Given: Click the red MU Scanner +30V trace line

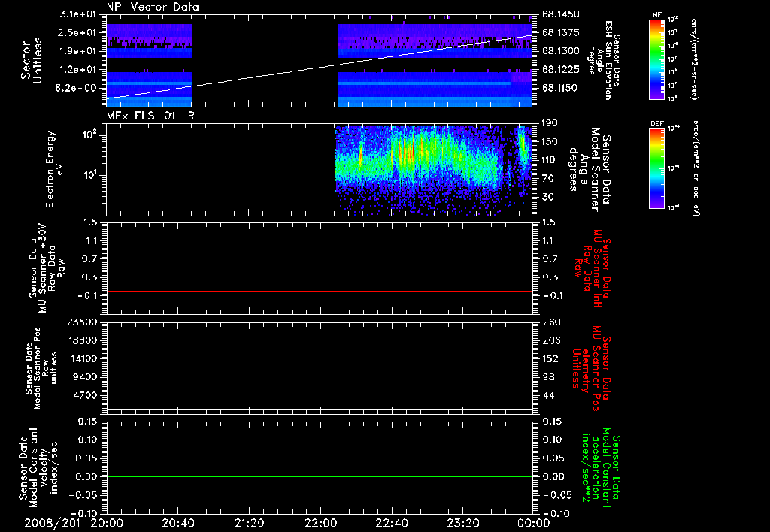Looking at the screenshot, I should coord(320,291).
